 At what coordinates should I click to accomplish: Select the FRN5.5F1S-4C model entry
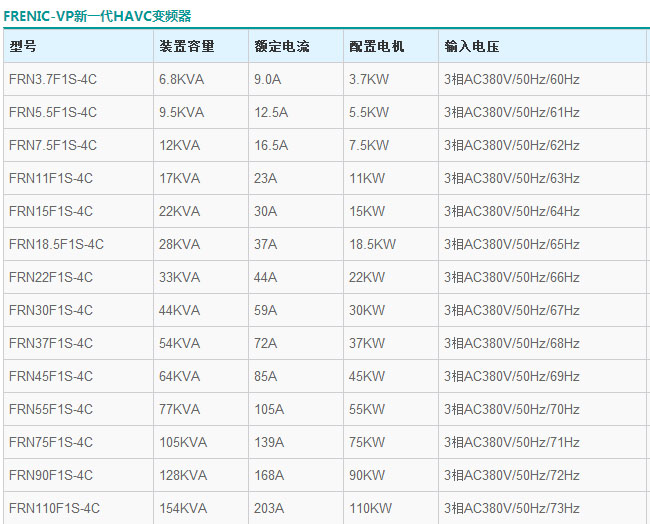(53, 112)
